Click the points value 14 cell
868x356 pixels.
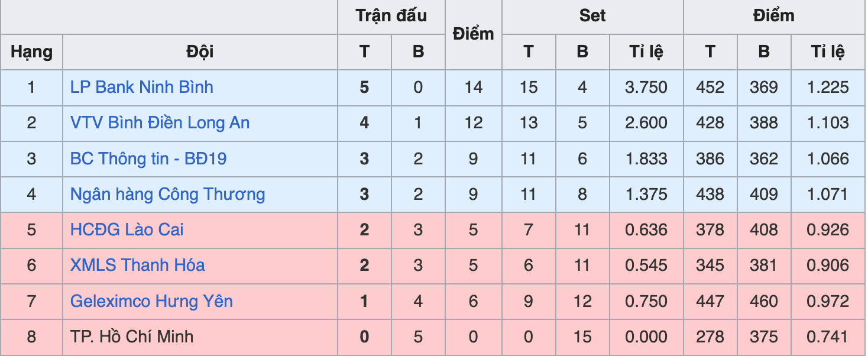tap(473, 88)
